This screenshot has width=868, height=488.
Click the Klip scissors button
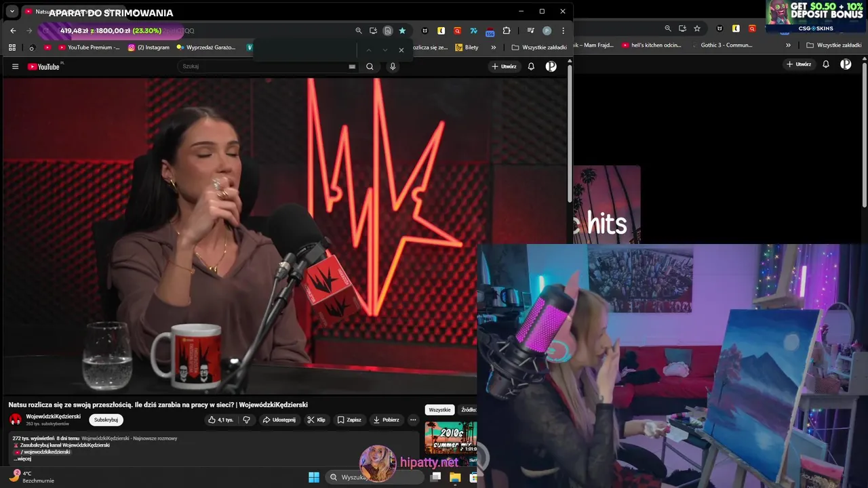click(x=317, y=420)
